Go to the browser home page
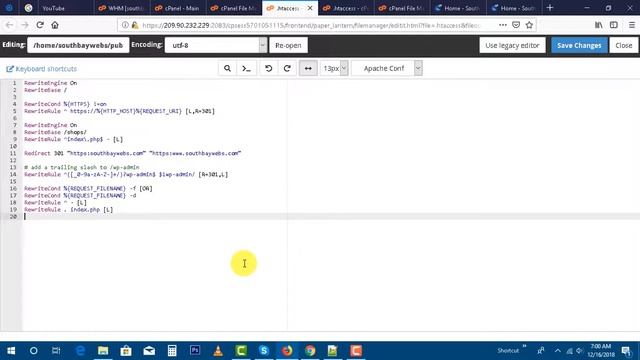This screenshot has height=360, width=640. point(55,25)
